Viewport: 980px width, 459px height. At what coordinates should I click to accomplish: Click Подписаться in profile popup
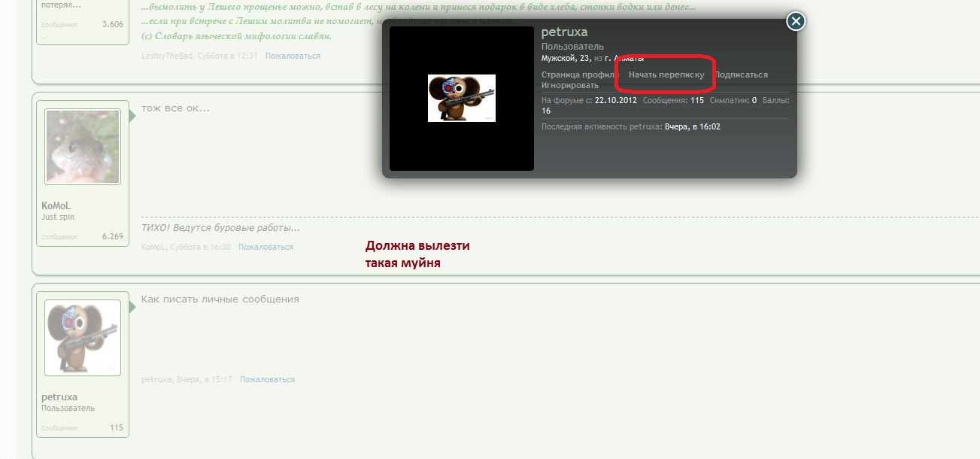(742, 75)
